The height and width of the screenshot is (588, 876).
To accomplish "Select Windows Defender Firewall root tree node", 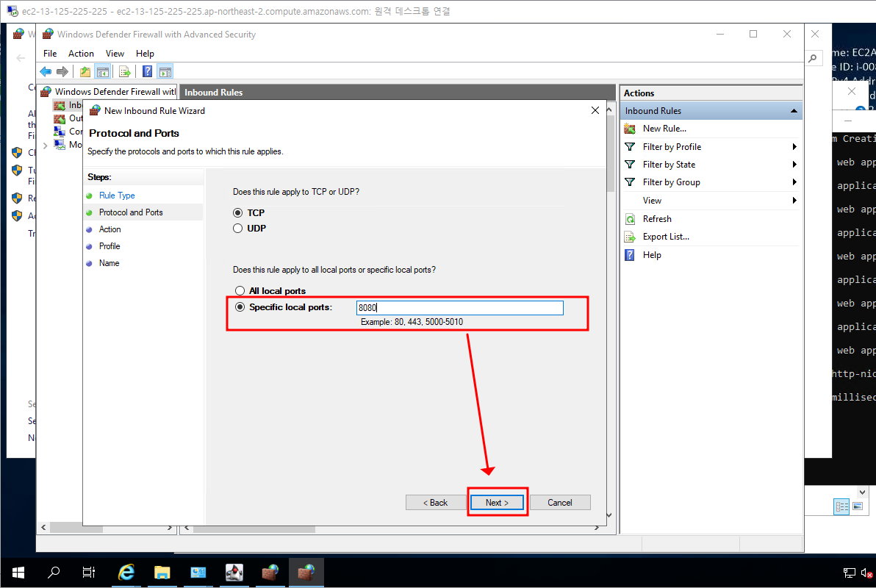I will click(115, 92).
